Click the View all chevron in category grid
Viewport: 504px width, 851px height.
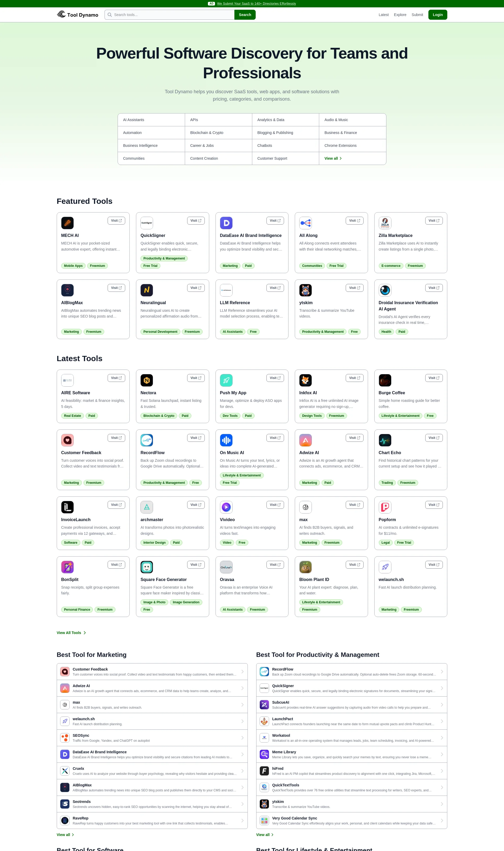tap(341, 158)
